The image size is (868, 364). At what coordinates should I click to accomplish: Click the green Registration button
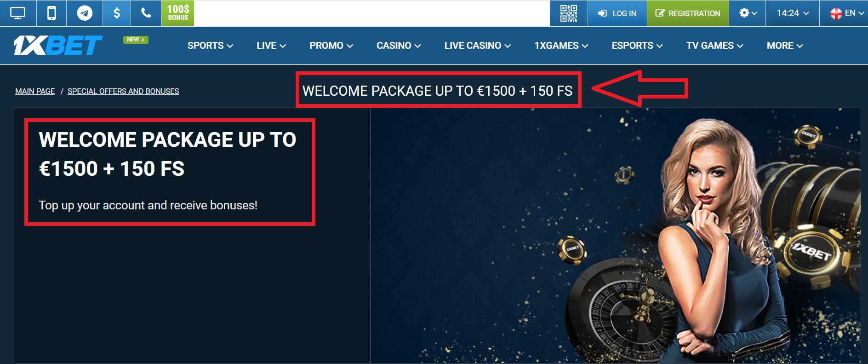pyautogui.click(x=688, y=13)
